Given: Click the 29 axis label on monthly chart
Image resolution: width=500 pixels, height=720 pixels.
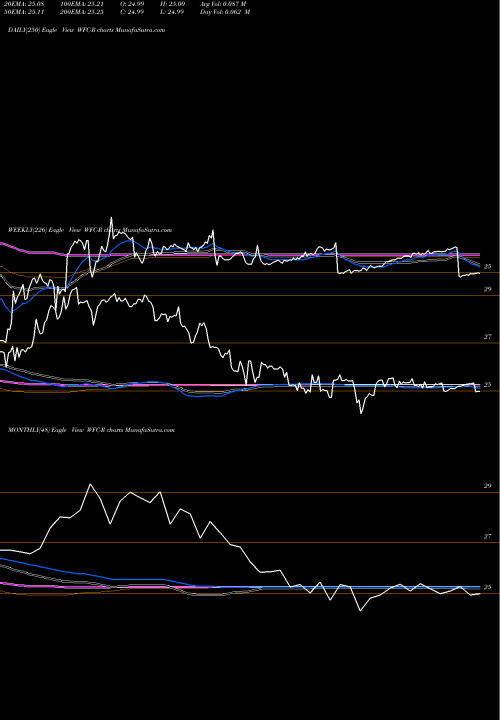Looking at the screenshot, I should 488,486.
